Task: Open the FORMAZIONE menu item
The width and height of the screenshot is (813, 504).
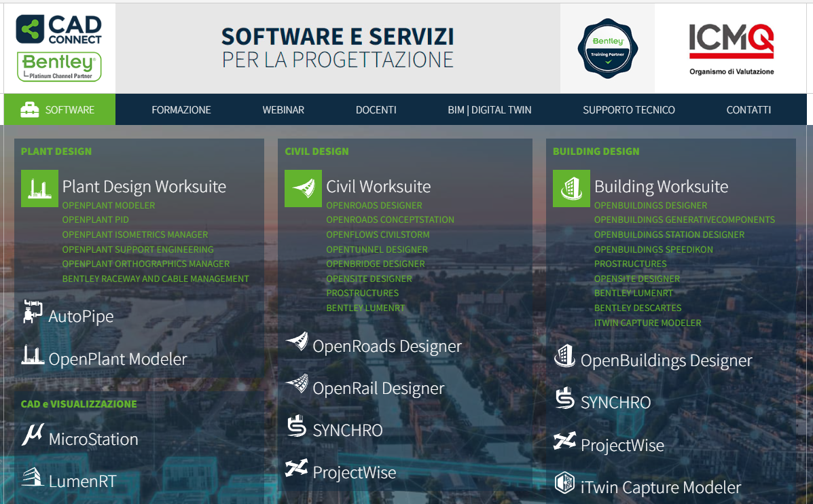Action: pos(181,109)
